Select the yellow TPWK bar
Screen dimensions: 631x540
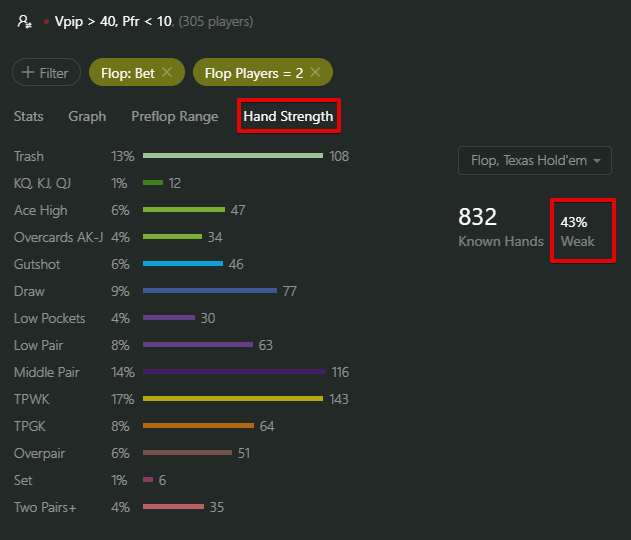[x=233, y=399]
